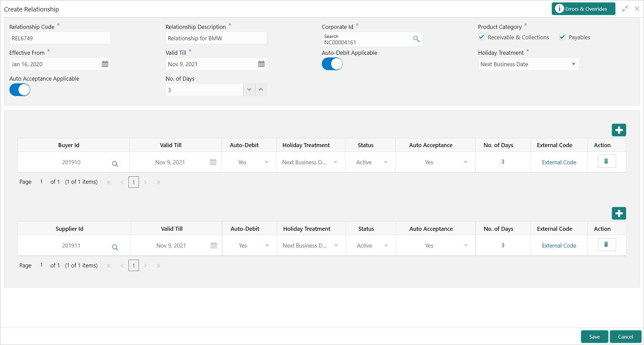Open the Effective From calendar picker
The width and height of the screenshot is (644, 345).
[105, 64]
